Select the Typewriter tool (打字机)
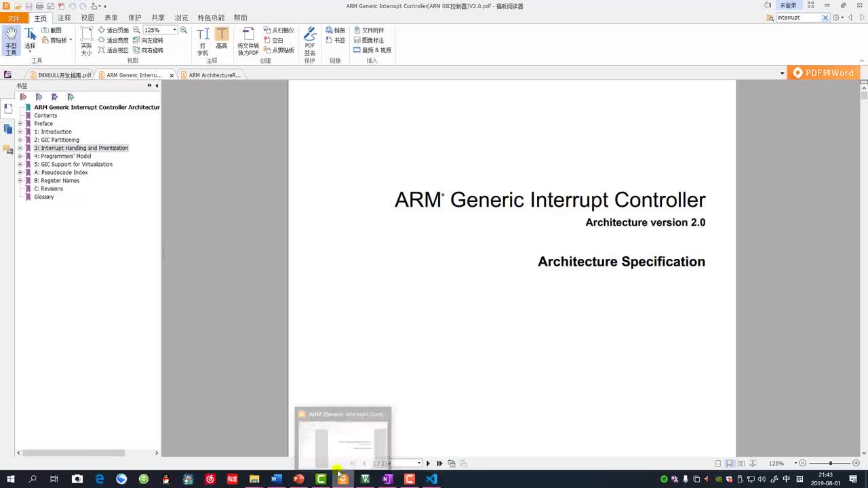 pyautogui.click(x=203, y=41)
